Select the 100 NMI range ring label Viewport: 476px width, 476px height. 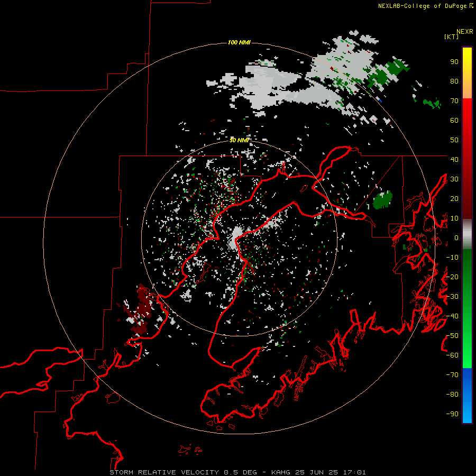[239, 42]
